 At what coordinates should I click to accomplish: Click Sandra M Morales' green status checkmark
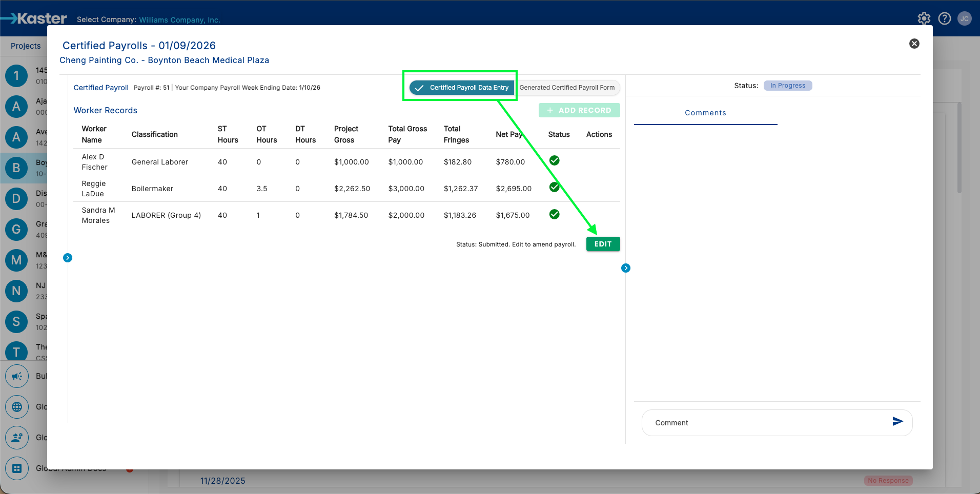coord(554,214)
